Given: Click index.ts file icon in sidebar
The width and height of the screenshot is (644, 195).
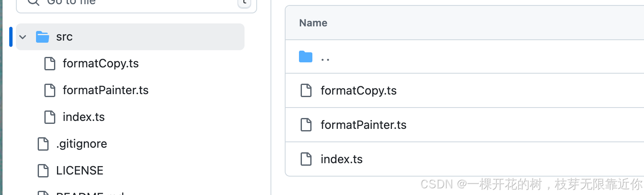Looking at the screenshot, I should pyautogui.click(x=50, y=117).
